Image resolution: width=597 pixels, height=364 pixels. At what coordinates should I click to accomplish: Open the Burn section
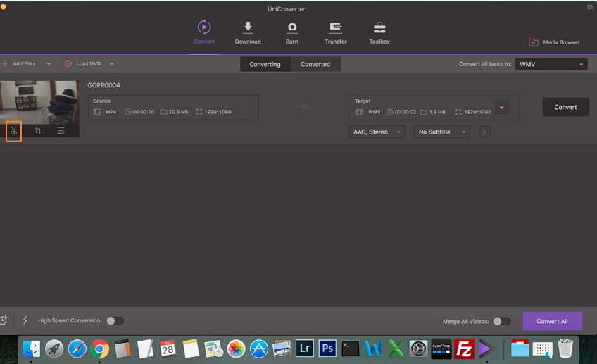click(x=291, y=32)
